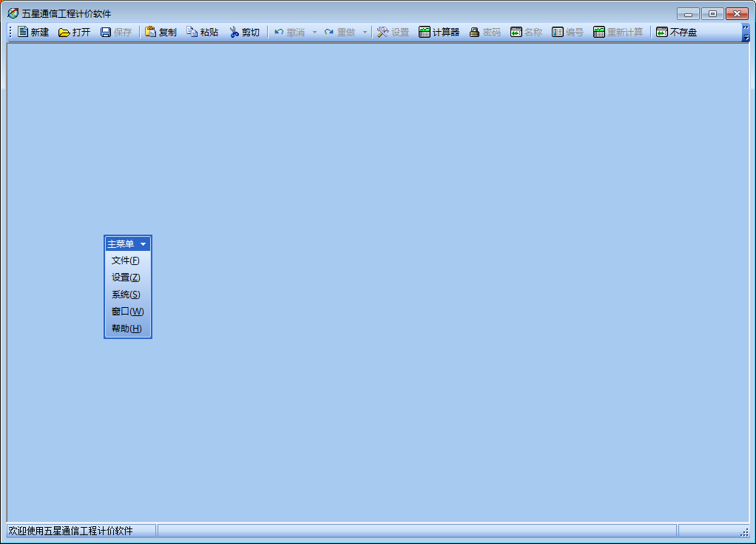Open the 主菜单 dropdown arrow
The width and height of the screenshot is (756, 544).
(x=144, y=244)
